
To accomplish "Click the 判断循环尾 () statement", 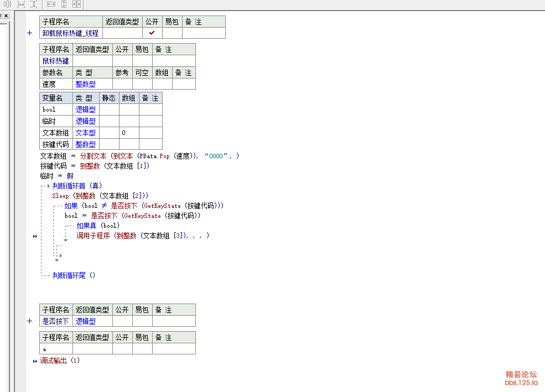I will pyautogui.click(x=74, y=275).
